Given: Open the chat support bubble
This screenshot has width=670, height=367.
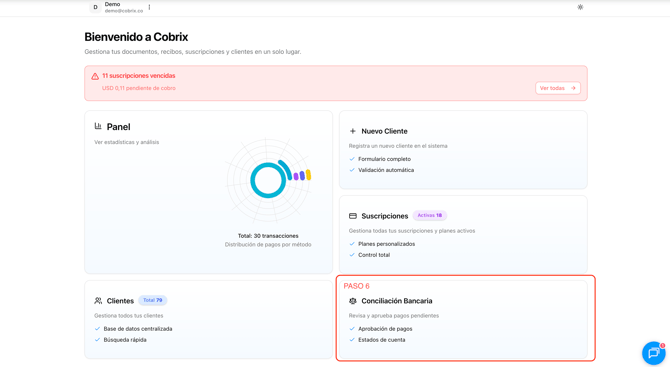Looking at the screenshot, I should click(x=654, y=353).
